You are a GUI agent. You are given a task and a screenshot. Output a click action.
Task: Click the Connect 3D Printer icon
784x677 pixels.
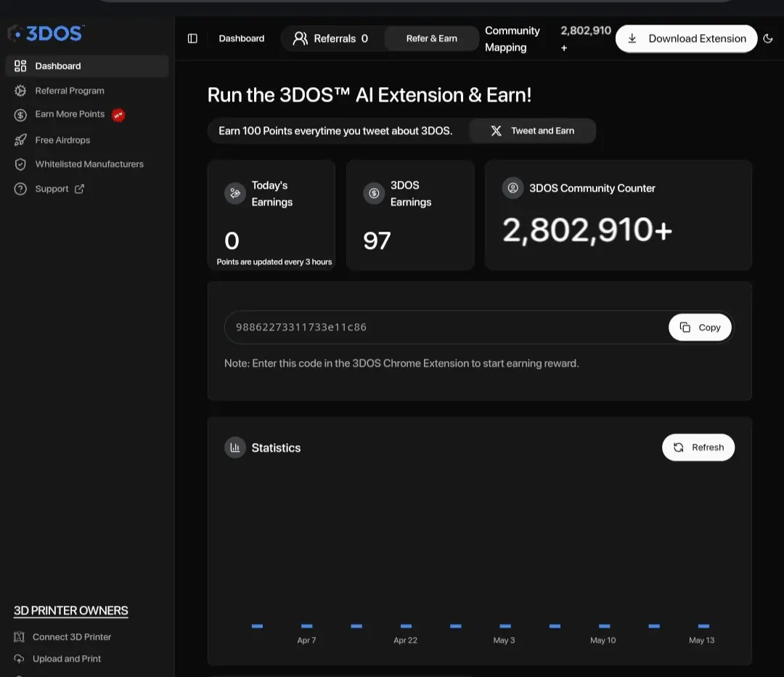tap(19, 637)
